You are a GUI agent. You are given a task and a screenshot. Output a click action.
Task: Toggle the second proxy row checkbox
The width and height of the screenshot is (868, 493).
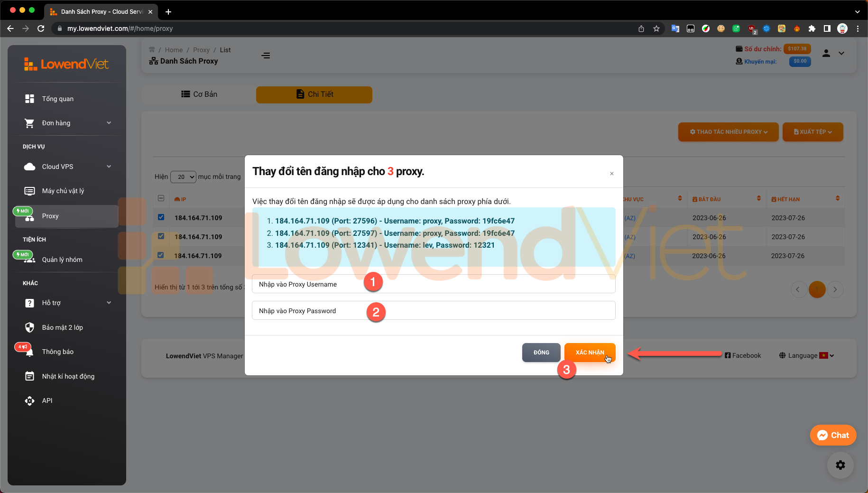(x=161, y=236)
